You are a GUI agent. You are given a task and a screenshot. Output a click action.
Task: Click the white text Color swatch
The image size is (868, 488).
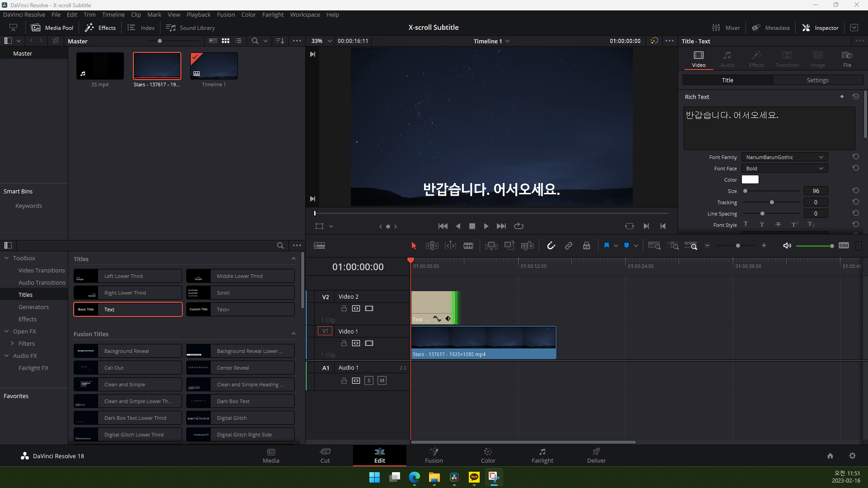pyautogui.click(x=750, y=179)
